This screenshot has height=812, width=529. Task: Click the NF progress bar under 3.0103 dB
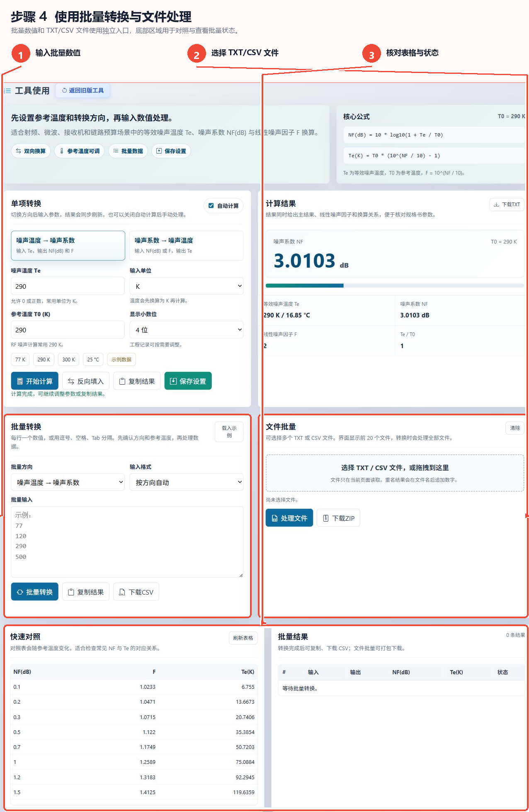395,285
